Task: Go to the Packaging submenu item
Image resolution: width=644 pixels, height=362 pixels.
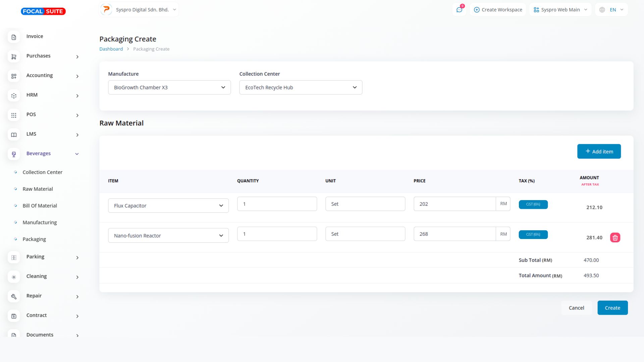Action: [34, 239]
